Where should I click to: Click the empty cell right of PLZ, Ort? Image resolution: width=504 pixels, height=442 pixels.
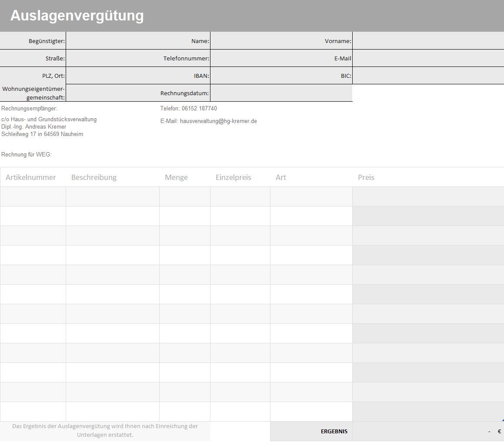(x=112, y=76)
